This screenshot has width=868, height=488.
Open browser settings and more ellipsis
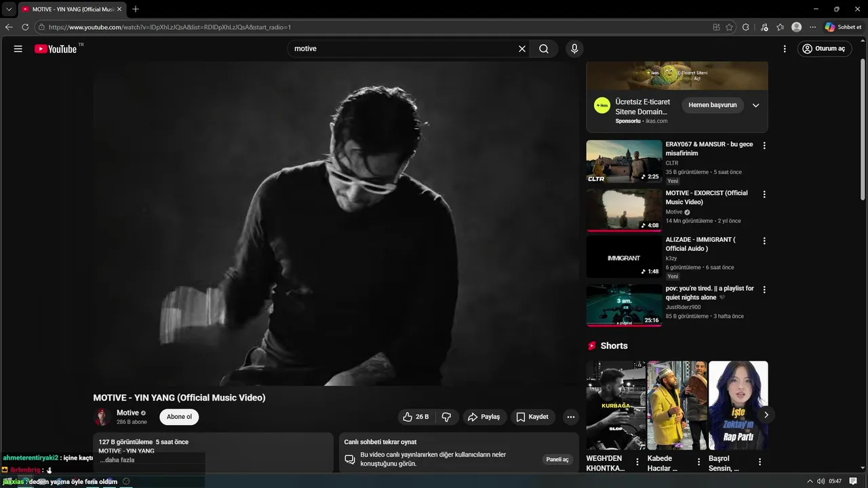click(x=812, y=27)
